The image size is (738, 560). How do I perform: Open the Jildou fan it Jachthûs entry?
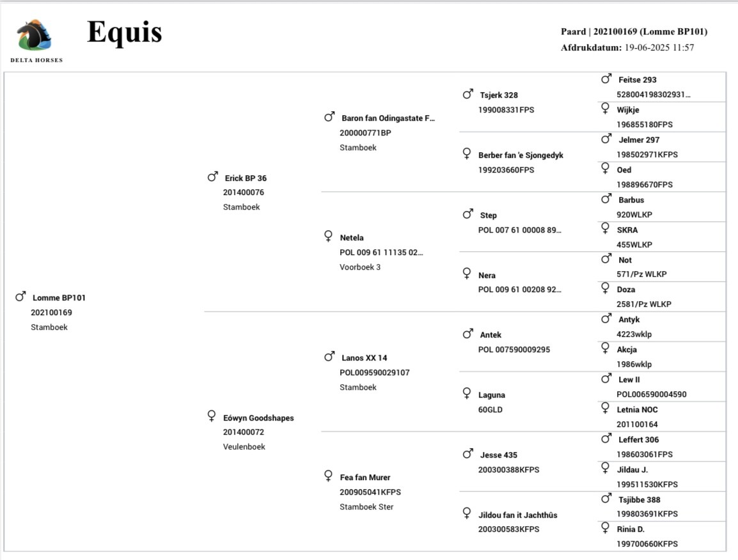(518, 515)
